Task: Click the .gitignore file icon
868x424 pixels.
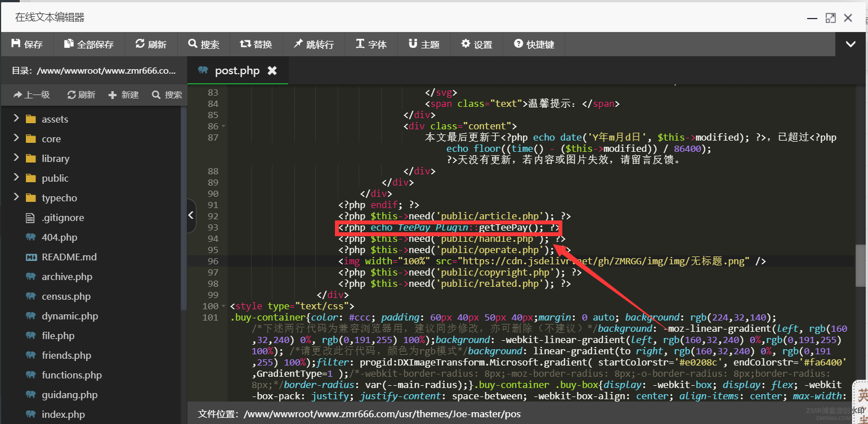Action: [31, 217]
